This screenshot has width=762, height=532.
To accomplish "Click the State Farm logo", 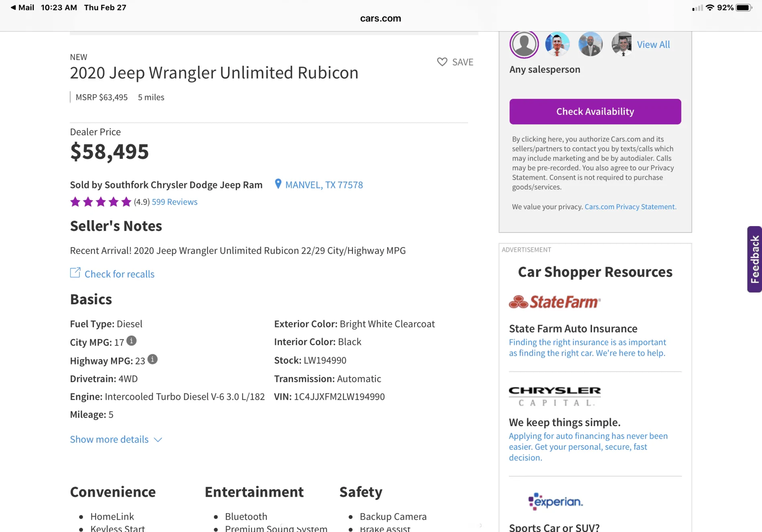I will click(x=555, y=302).
